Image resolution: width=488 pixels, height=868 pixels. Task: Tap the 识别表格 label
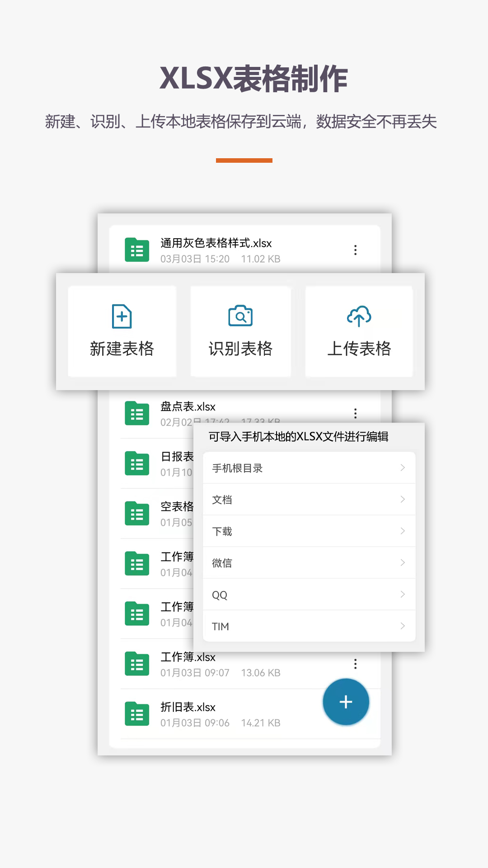(x=240, y=349)
